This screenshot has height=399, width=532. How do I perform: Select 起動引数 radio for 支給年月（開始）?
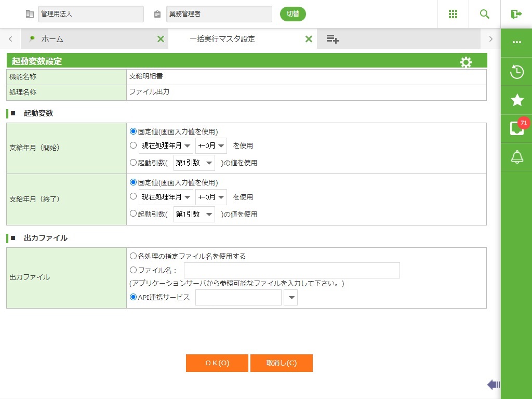click(133, 163)
